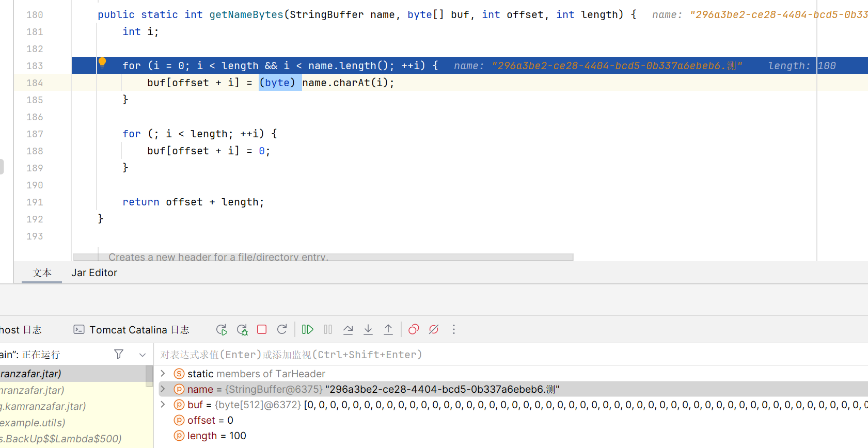This screenshot has width=868, height=448.
Task: Click 'return offset + length;' statement
Action: coord(193,202)
